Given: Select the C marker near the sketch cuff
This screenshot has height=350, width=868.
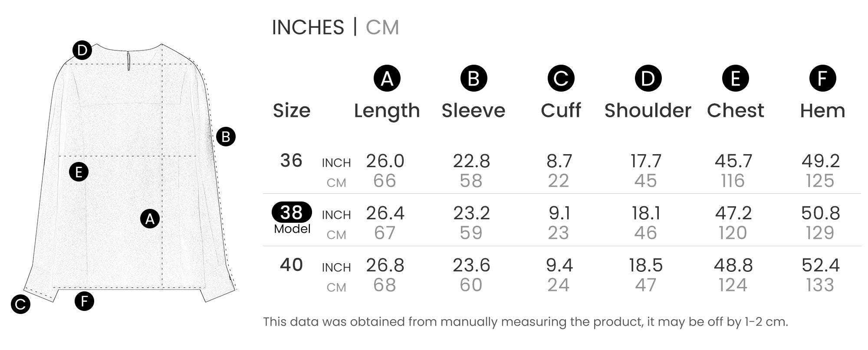Looking at the screenshot, I should point(20,304).
